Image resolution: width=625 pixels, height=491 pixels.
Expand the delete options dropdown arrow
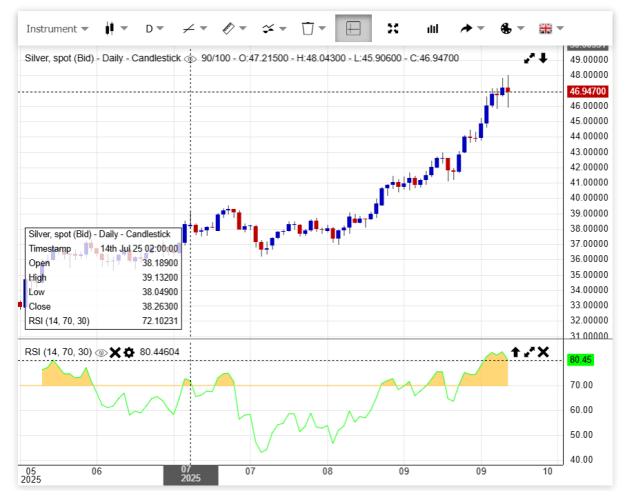(322, 28)
